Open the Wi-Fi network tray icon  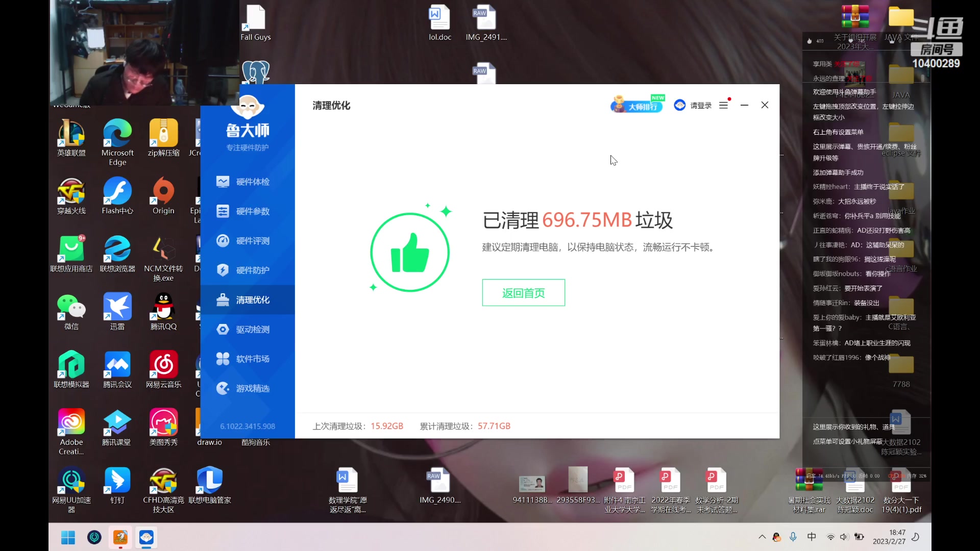[x=830, y=537]
